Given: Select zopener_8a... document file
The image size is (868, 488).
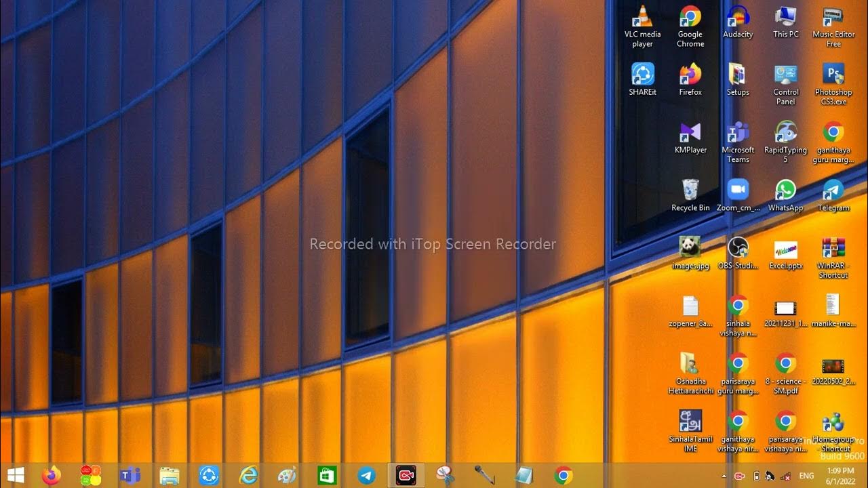Looking at the screenshot, I should 690,310.
